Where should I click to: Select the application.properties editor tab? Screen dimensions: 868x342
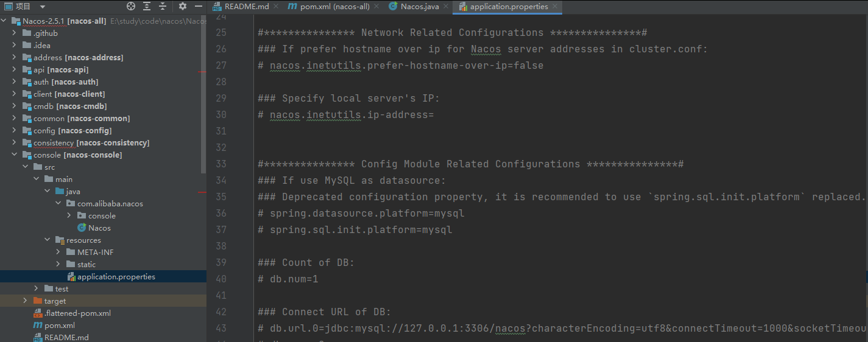pos(509,7)
